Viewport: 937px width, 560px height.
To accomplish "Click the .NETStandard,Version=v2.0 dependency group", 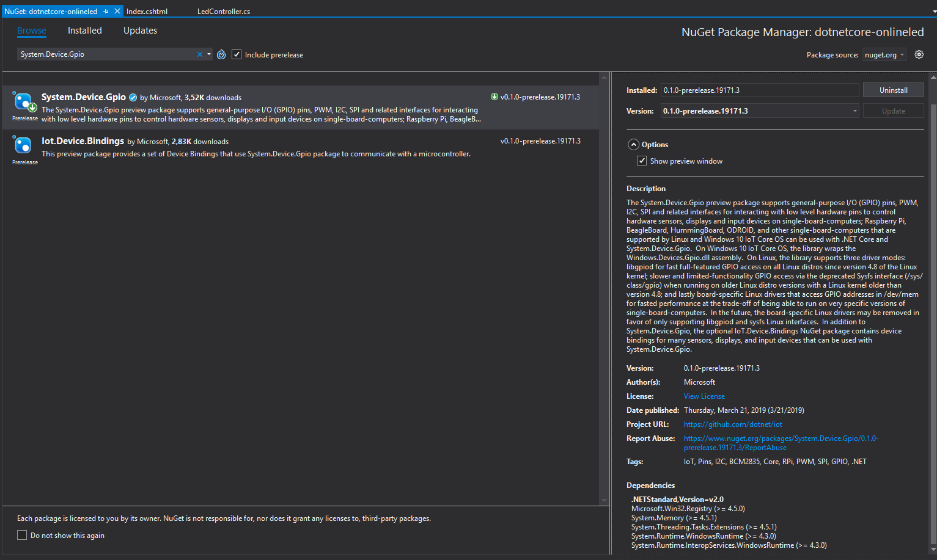I will point(677,500).
